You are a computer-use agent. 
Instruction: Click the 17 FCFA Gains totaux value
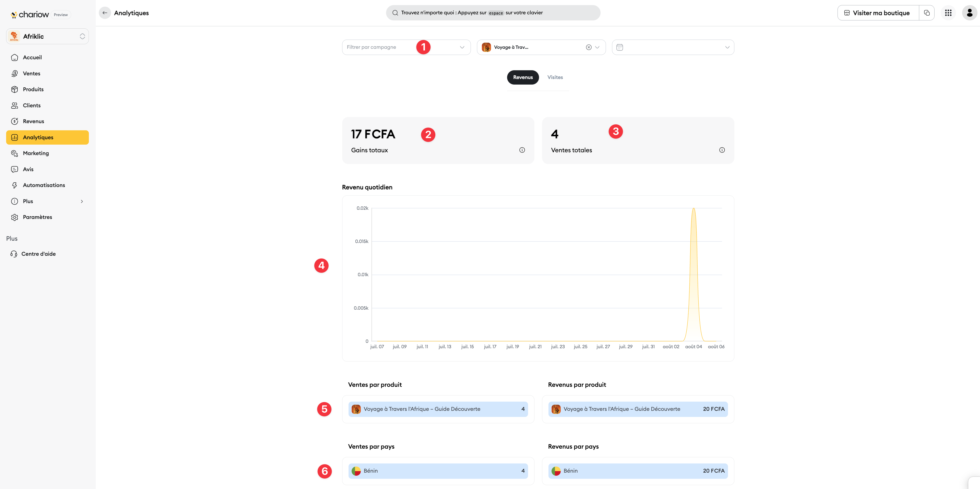coord(373,134)
